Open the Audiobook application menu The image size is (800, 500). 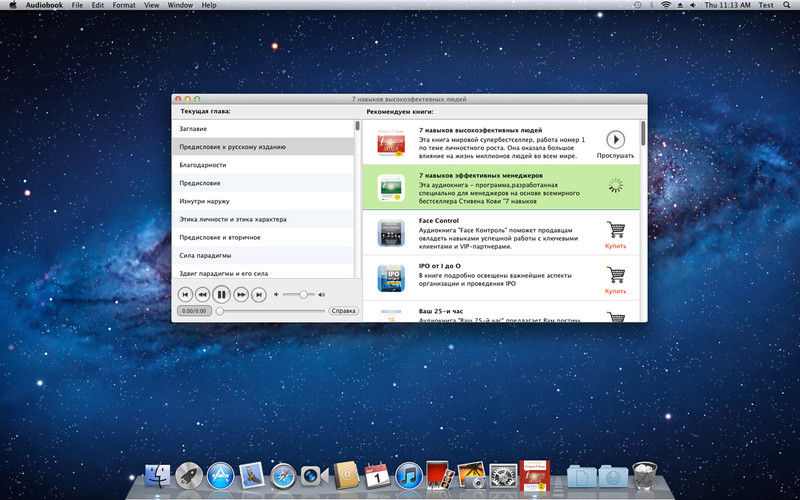(x=43, y=5)
